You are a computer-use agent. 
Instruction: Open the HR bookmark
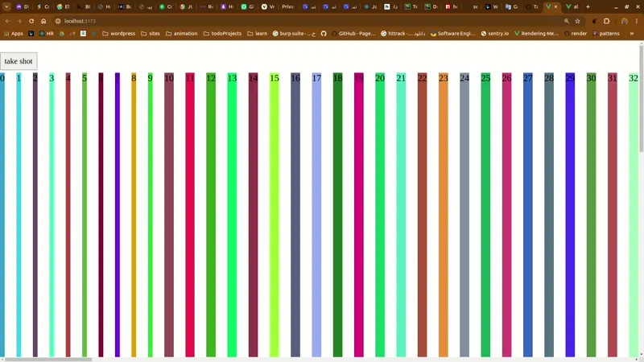click(x=47, y=34)
